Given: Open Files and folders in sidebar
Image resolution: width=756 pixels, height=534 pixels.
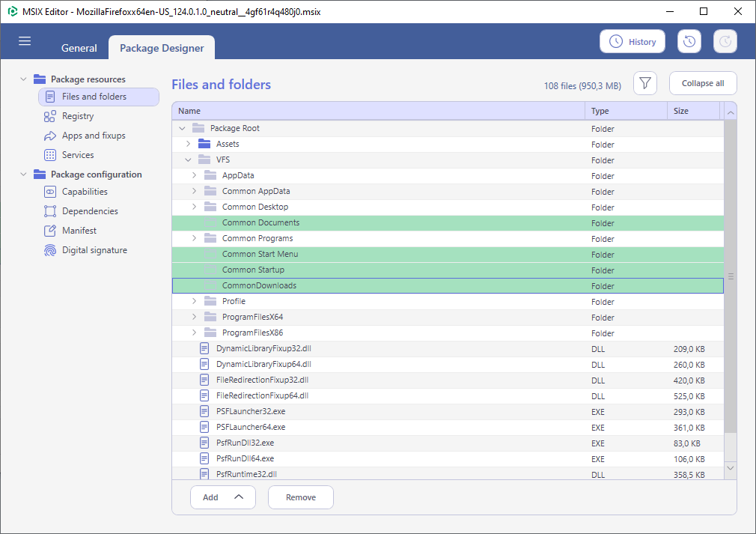Looking at the screenshot, I should [x=99, y=97].
